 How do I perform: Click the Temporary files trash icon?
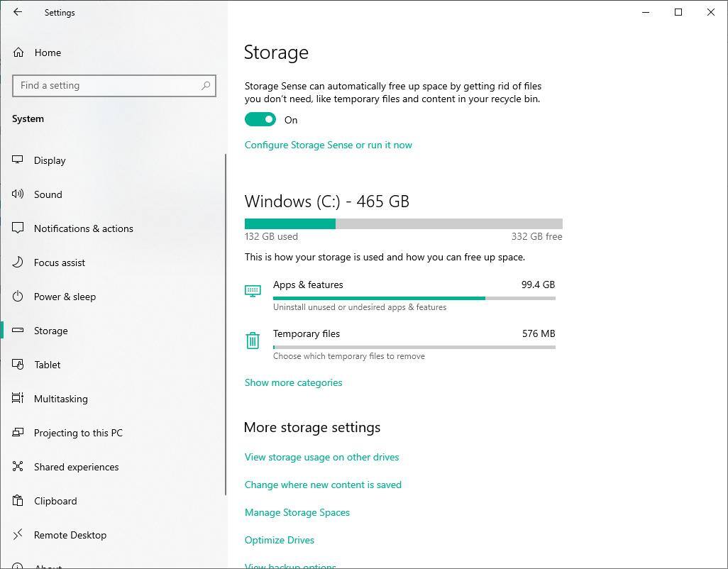253,341
